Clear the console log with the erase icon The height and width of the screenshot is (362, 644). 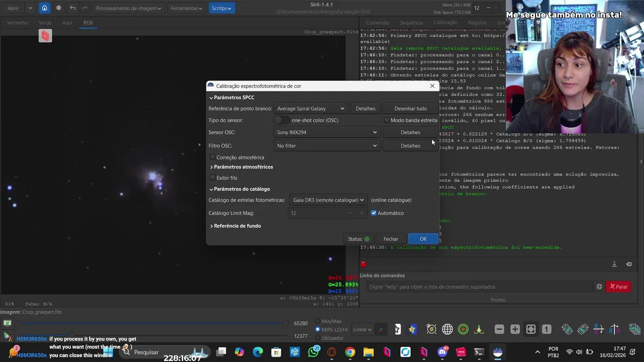click(629, 264)
